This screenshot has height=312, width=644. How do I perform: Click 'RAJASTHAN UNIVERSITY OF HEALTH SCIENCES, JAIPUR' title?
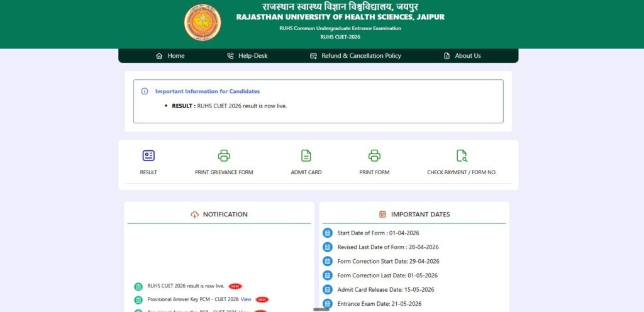[340, 17]
